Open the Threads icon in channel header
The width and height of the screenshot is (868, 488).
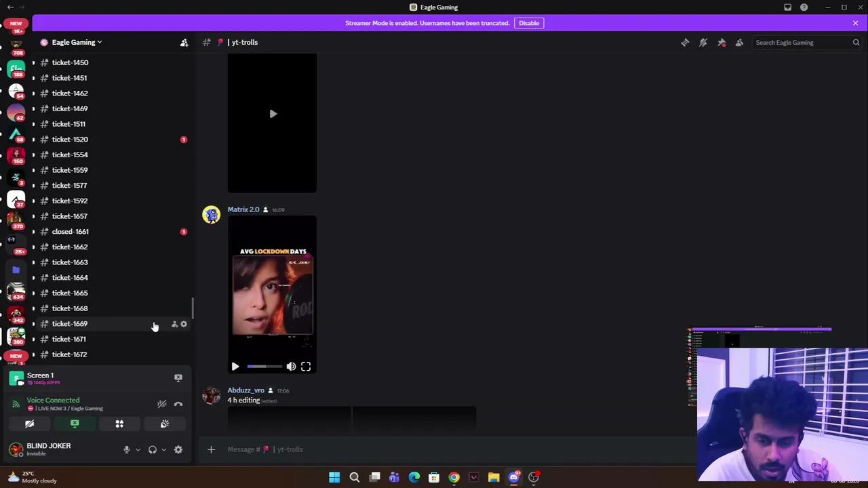pyautogui.click(x=685, y=43)
